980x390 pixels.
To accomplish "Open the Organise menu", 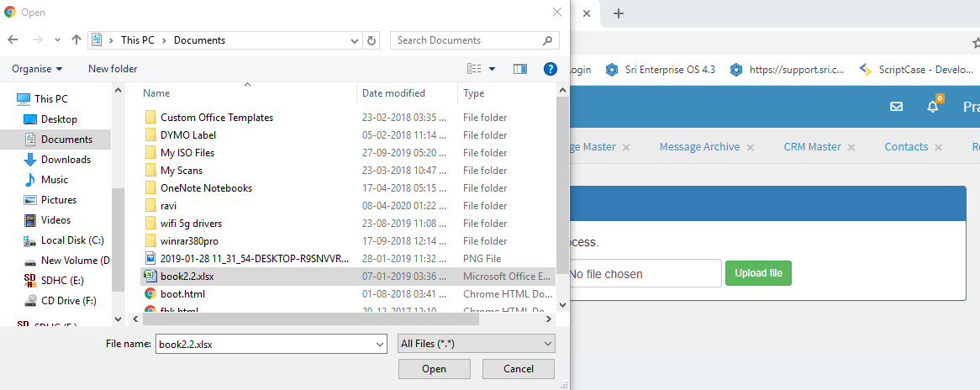I will point(38,69).
